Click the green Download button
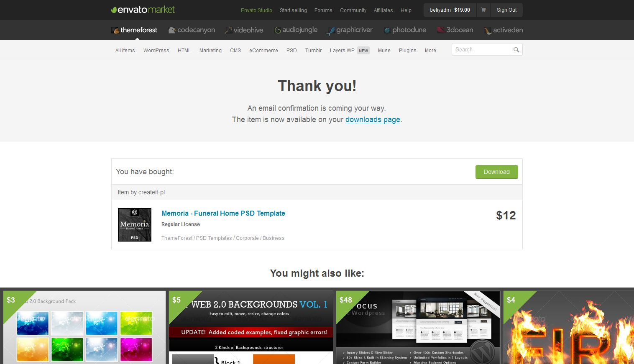634x364 pixels. [x=497, y=172]
